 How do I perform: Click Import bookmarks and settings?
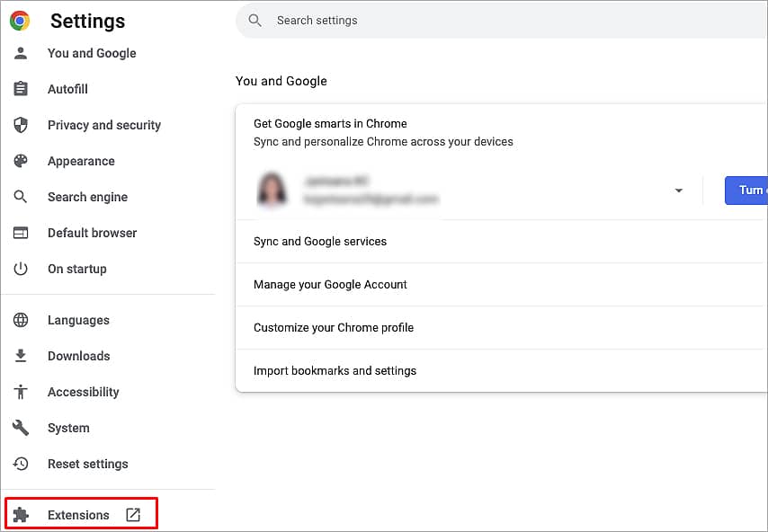pyautogui.click(x=501, y=370)
